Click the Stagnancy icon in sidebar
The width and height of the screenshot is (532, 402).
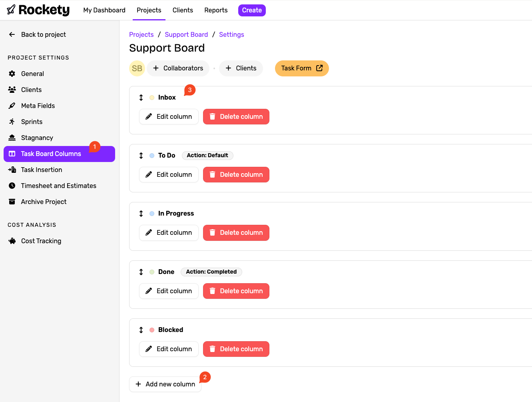click(12, 138)
